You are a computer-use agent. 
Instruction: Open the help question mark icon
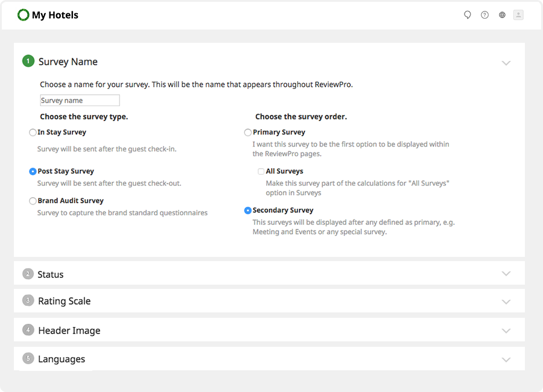[x=484, y=15]
